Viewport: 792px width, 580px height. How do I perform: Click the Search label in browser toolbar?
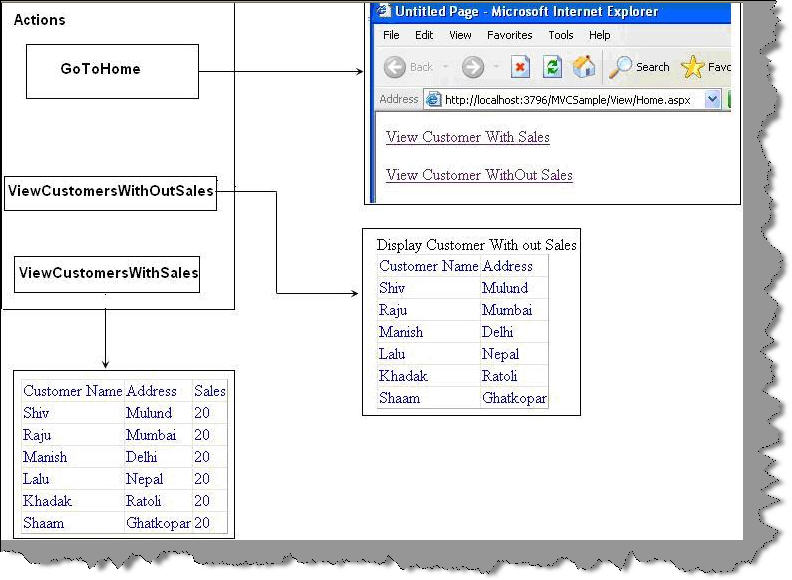653,67
